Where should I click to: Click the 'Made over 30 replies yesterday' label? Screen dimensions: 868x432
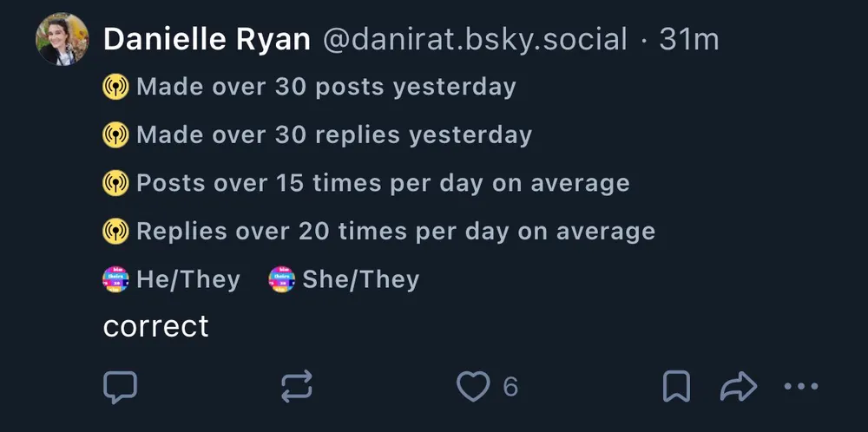click(x=333, y=135)
